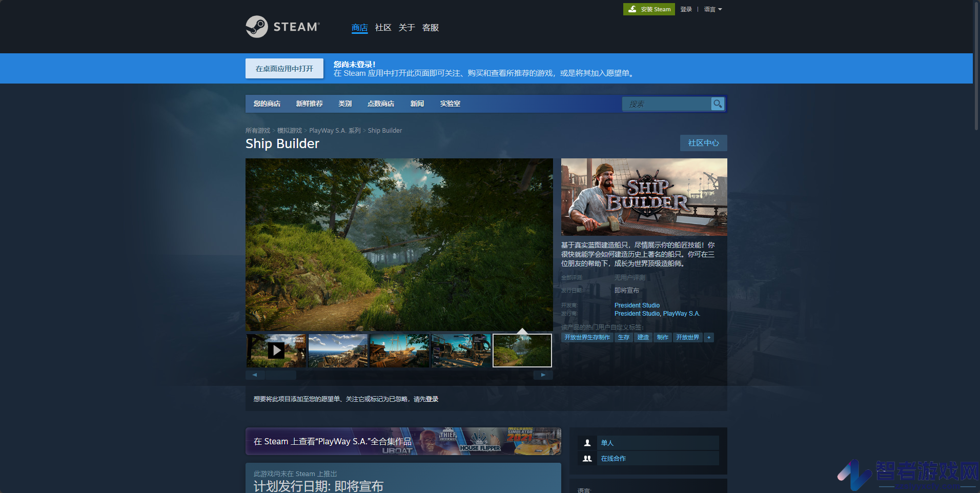Viewport: 980px width, 493px height.
Task: Click 在桌面应用中打开 button
Action: 284,69
